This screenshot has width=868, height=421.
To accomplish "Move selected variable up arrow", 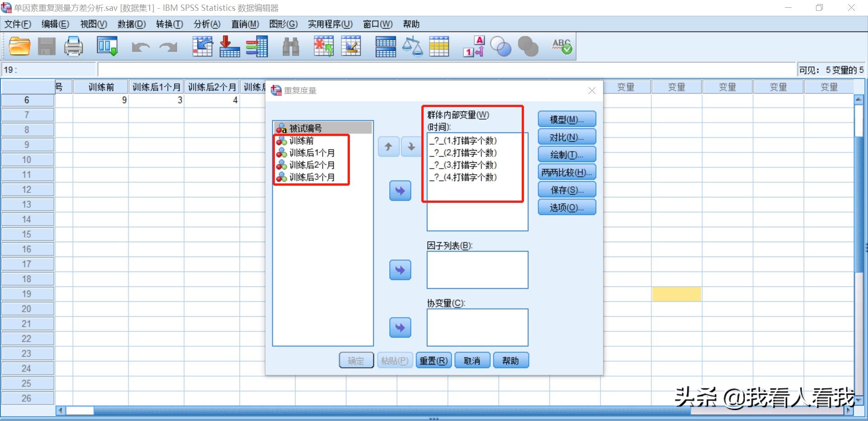I will (388, 147).
